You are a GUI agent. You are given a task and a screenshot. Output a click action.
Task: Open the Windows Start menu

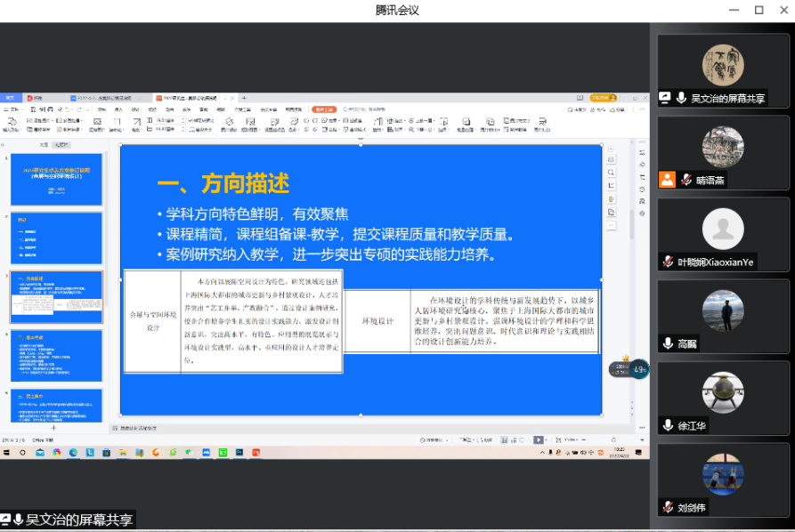pos(7,452)
